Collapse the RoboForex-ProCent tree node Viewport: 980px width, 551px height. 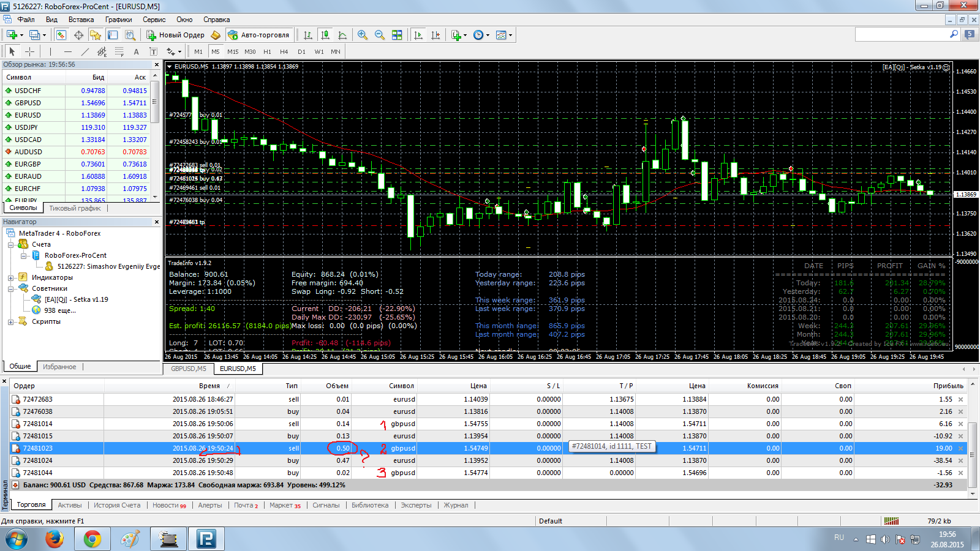[23, 255]
